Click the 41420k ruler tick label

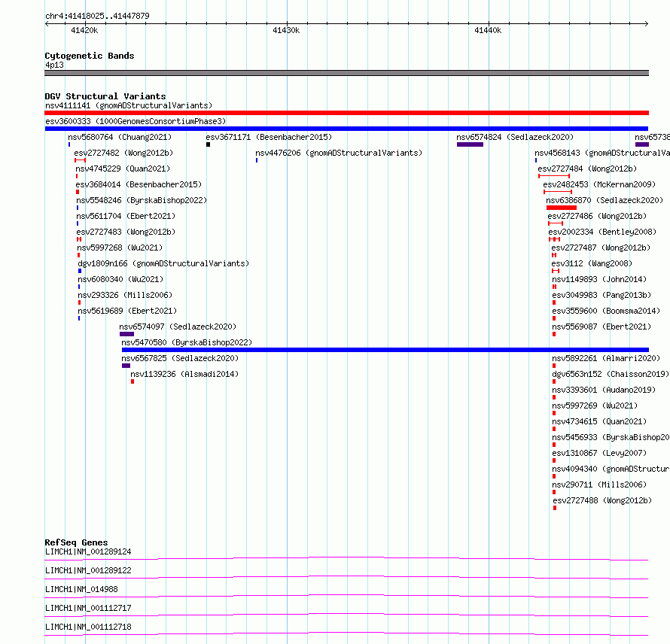tap(84, 30)
